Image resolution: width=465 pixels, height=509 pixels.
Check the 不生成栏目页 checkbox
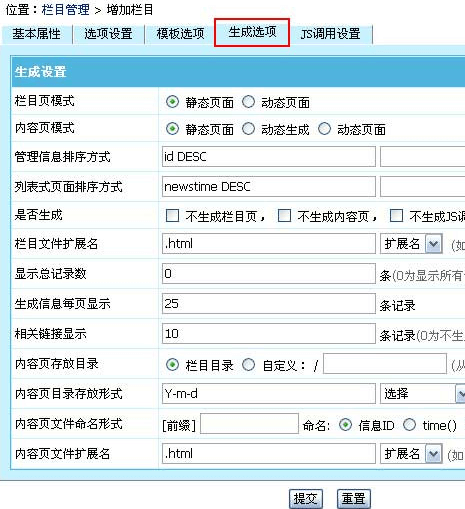tap(172, 216)
